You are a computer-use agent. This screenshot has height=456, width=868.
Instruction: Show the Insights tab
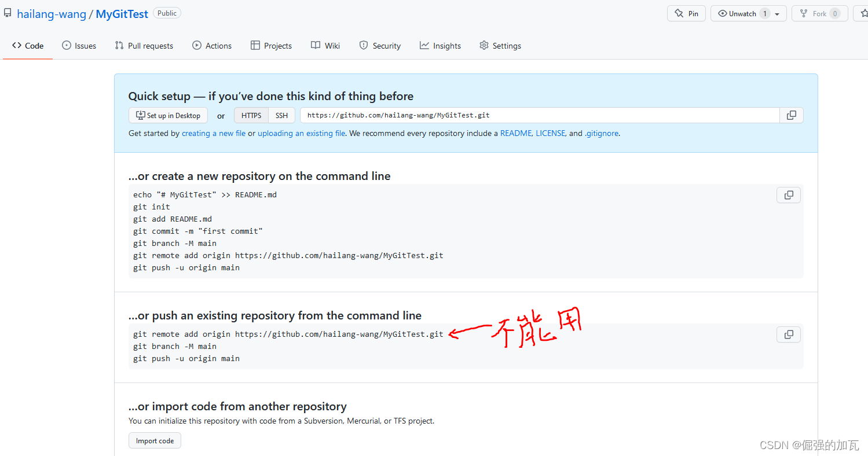click(x=441, y=46)
